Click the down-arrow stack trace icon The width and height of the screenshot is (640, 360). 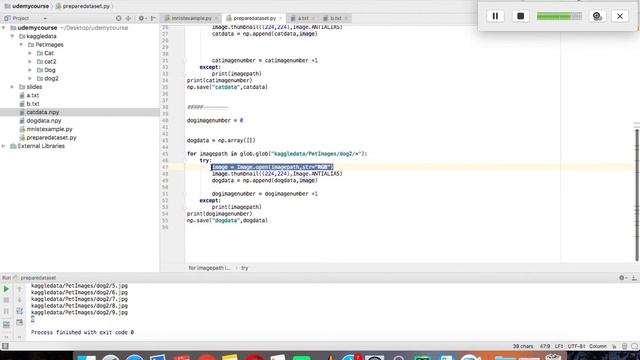click(x=19, y=300)
